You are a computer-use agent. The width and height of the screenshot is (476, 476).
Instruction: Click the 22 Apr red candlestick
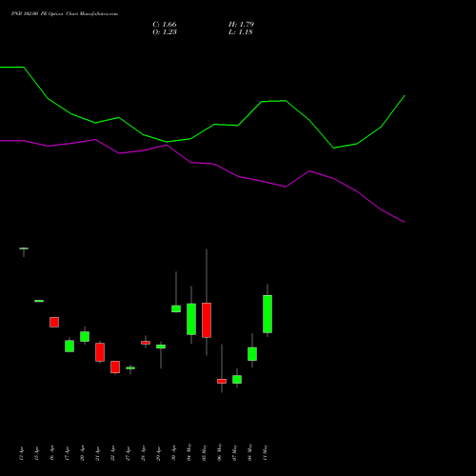point(115,367)
